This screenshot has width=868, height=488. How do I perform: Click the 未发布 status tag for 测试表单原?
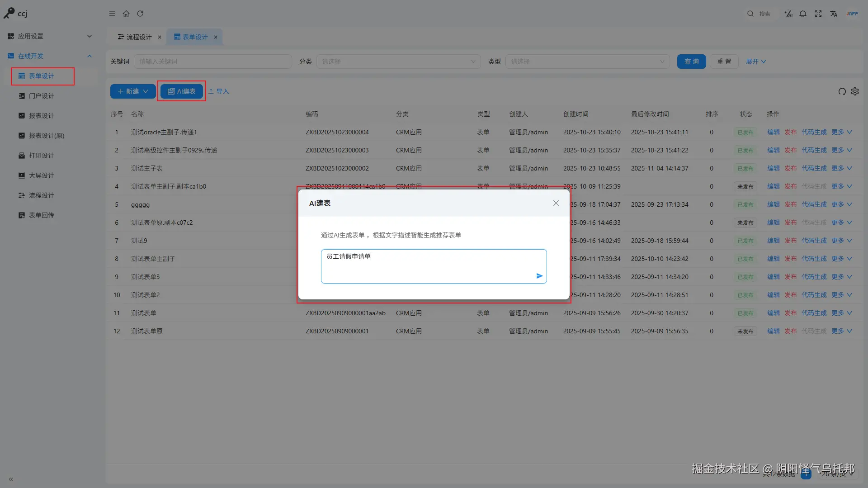[x=745, y=331]
